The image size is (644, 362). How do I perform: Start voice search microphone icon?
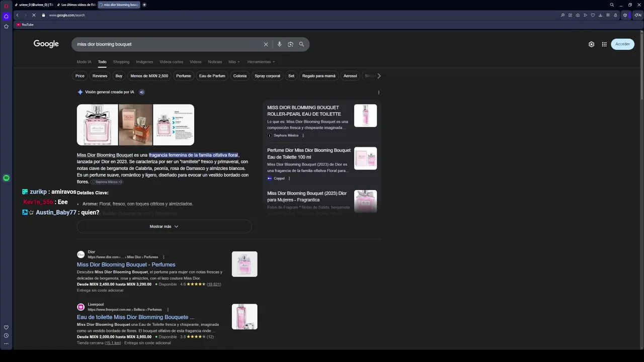(279, 44)
